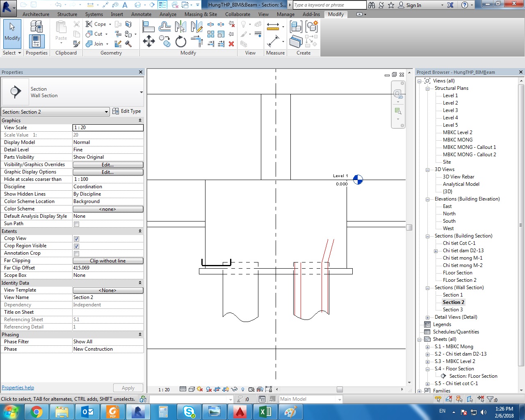The width and height of the screenshot is (525, 420).
Task: Switch to the Collaborate tab
Action: pyautogui.click(x=237, y=14)
